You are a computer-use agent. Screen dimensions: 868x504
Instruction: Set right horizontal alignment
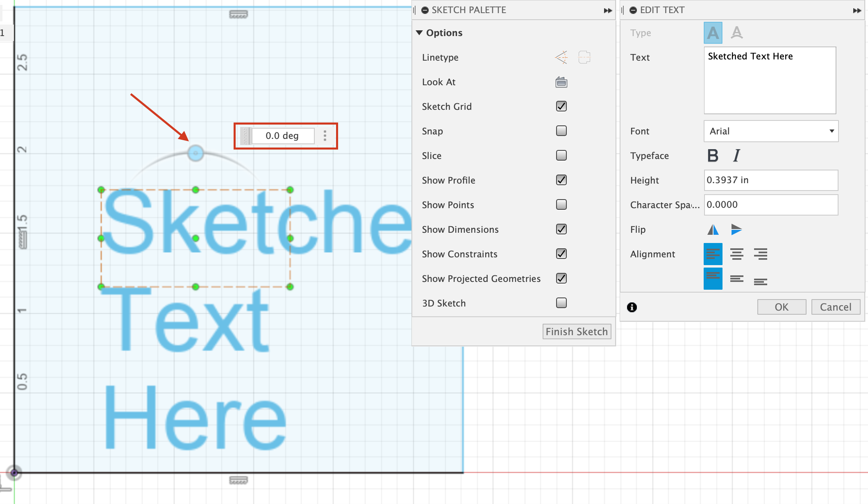(760, 254)
